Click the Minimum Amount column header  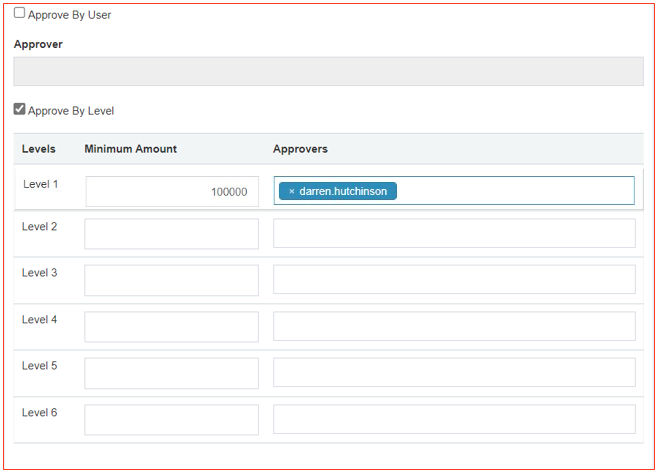pyautogui.click(x=130, y=149)
